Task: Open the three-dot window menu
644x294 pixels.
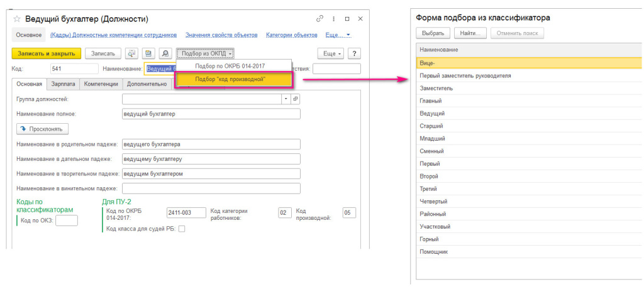Action: [333, 19]
